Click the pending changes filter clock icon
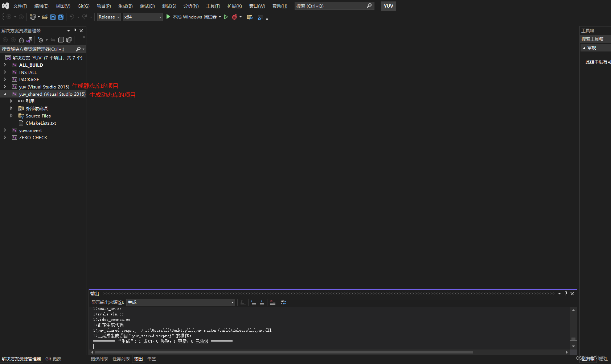The height and width of the screenshot is (364, 611). 41,40
